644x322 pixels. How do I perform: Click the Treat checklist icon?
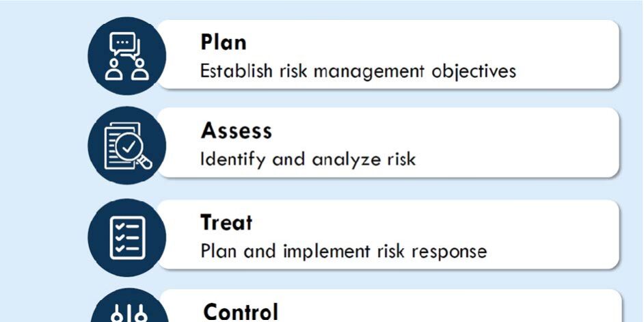(128, 237)
